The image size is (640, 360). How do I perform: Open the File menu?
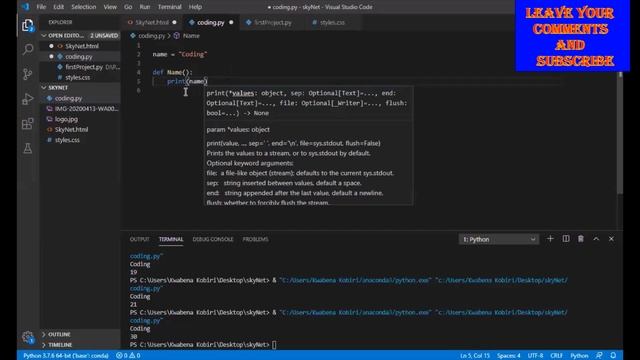tap(41, 7)
